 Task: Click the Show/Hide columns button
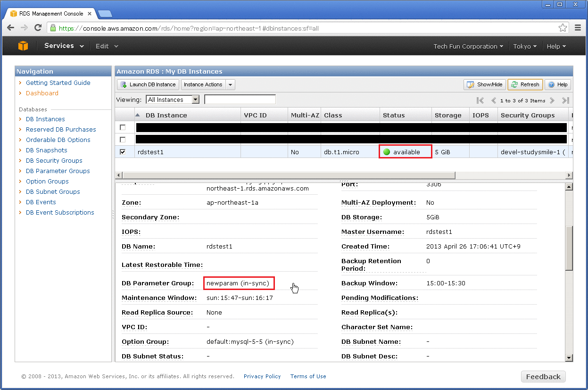pos(485,84)
